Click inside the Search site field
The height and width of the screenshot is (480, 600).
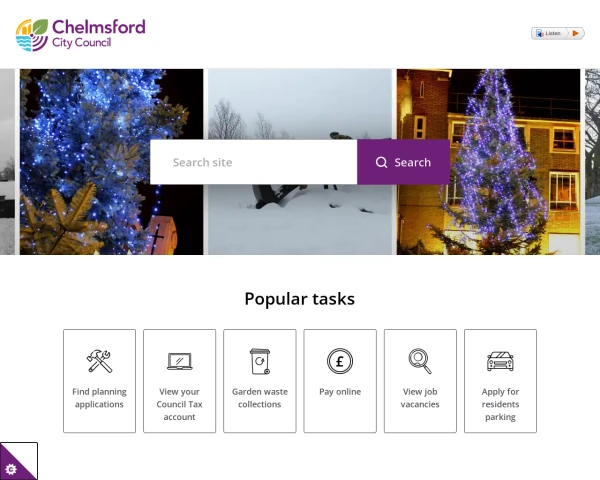coord(254,162)
